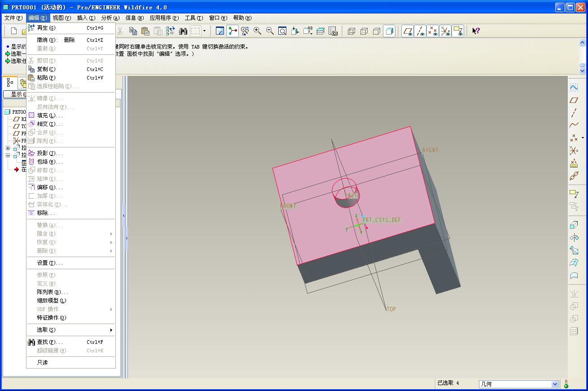The width and height of the screenshot is (588, 391).
Task: Switch to Wireframe display mode
Action: (x=351, y=31)
